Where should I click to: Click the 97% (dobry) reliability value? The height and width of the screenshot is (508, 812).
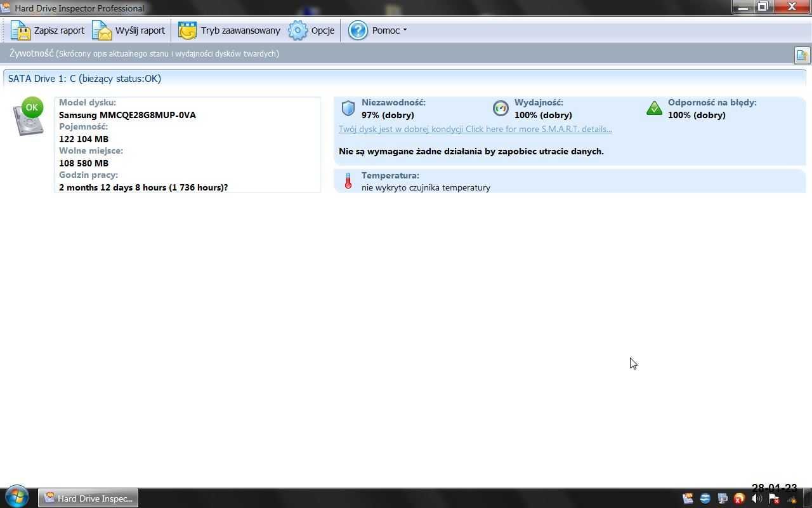point(388,115)
